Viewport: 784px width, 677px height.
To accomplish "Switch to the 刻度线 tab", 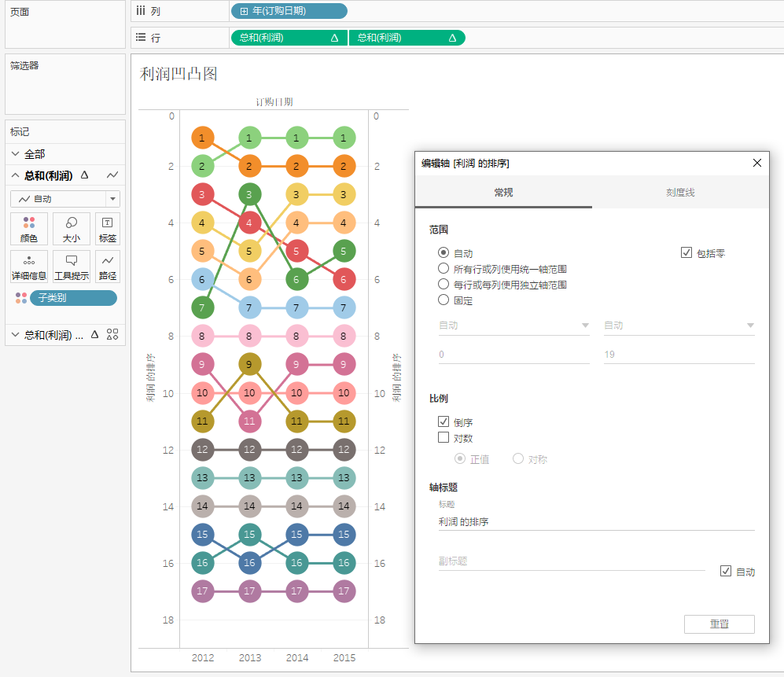I will point(680,193).
